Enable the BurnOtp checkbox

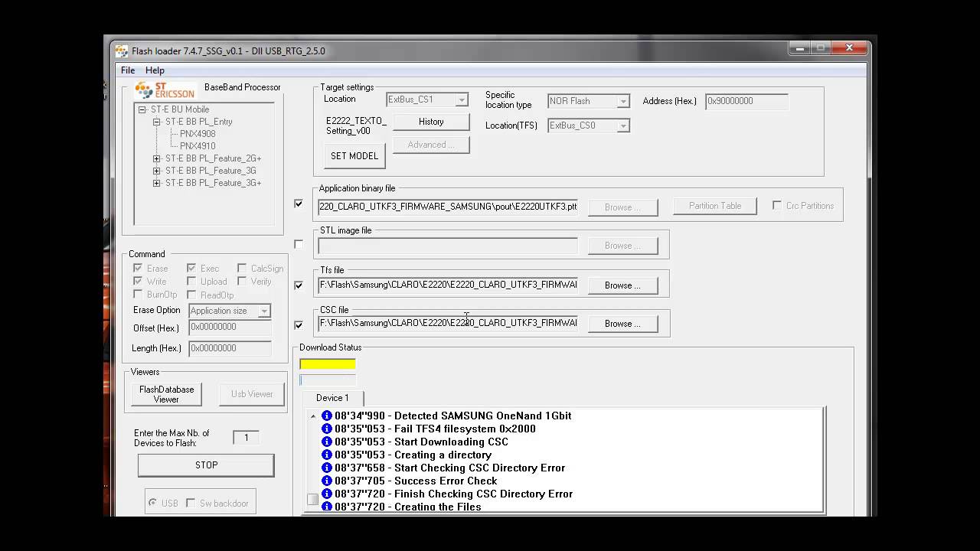pyautogui.click(x=138, y=294)
